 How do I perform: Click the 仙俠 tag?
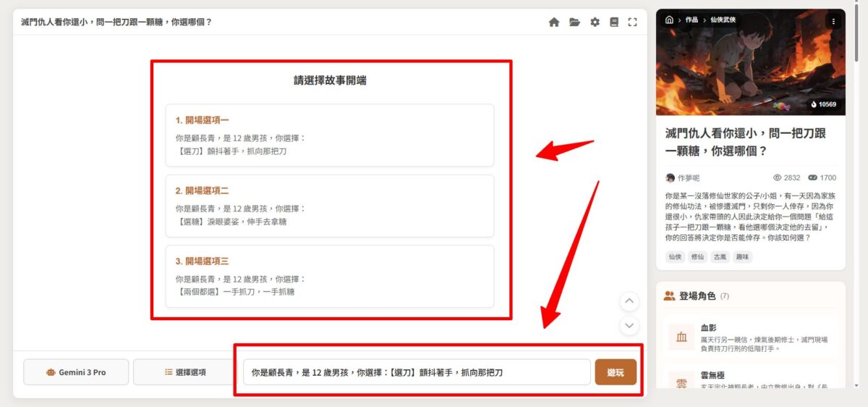[x=675, y=256]
